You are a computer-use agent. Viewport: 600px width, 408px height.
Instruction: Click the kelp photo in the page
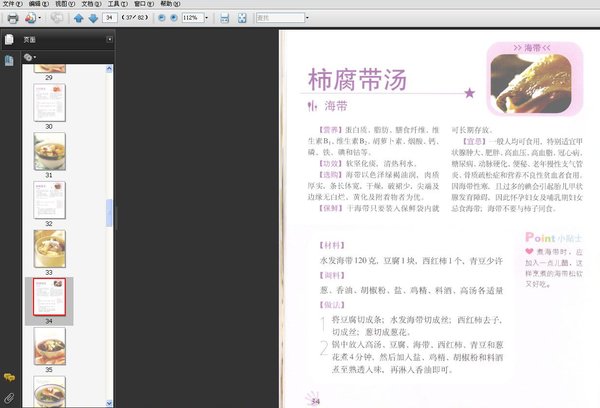pos(531,83)
